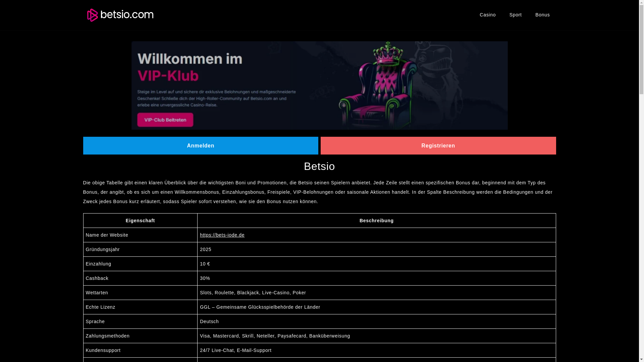Open the Sport menu item
Screen dimensions: 644x362
[x=515, y=15]
